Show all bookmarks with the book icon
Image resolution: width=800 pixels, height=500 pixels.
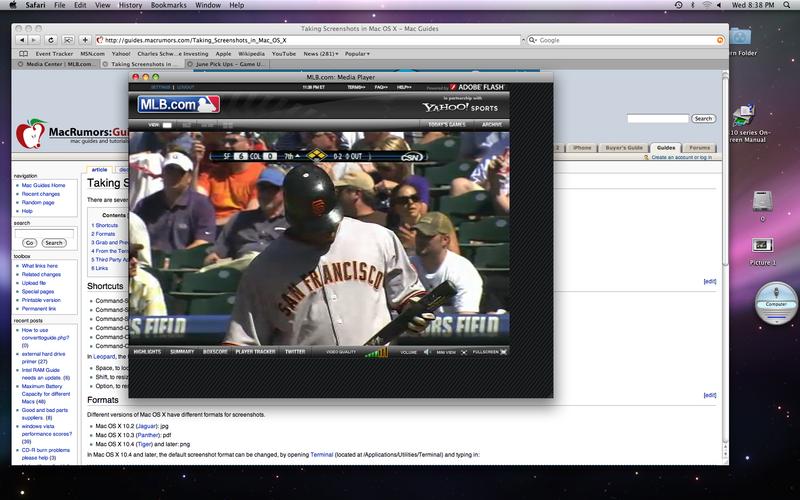point(23,54)
